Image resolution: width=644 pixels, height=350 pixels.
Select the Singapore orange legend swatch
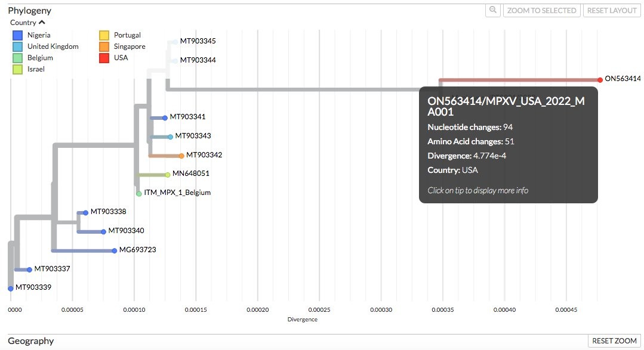tap(104, 47)
